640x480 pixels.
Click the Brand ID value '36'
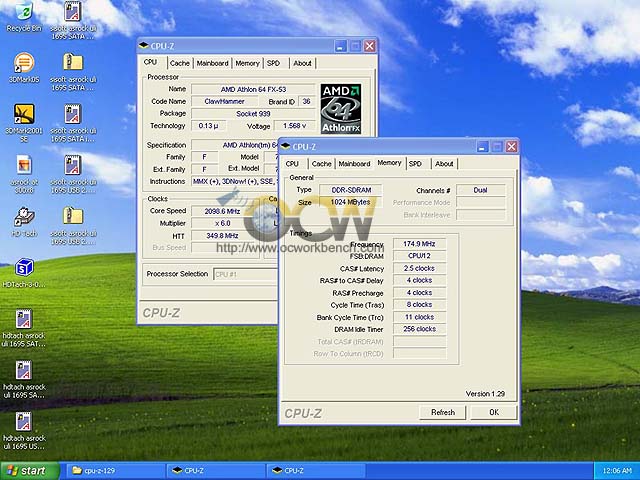[307, 101]
